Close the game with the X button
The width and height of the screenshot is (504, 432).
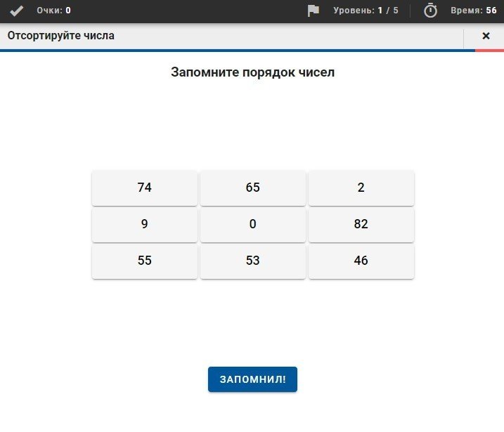486,36
